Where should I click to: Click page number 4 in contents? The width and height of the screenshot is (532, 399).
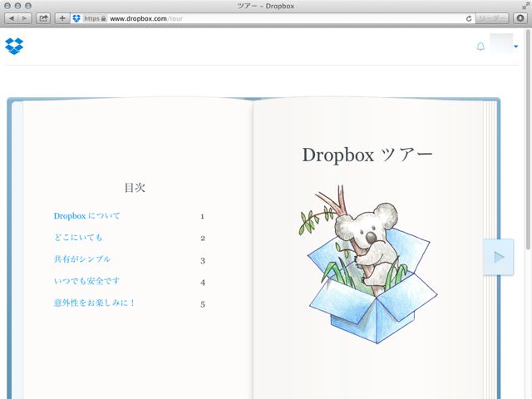(x=203, y=283)
